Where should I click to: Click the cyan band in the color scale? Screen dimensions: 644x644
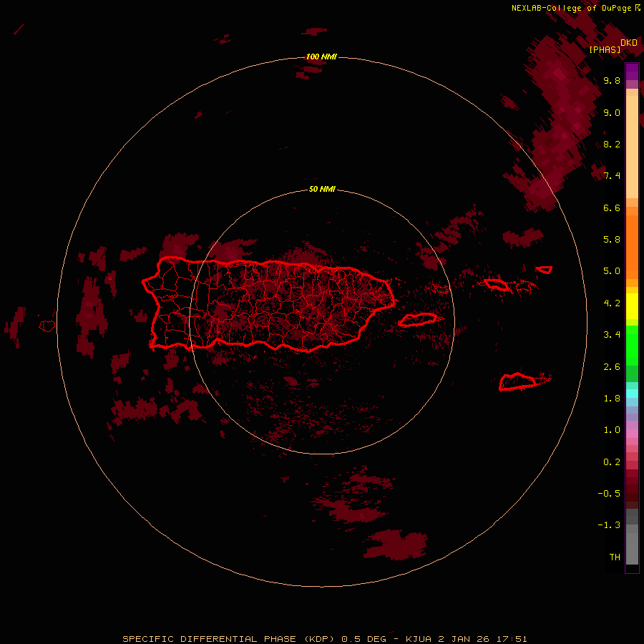(632, 394)
